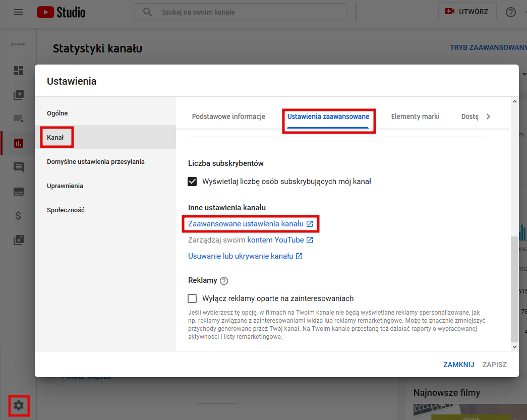
Task: Click the UTWÓRZ create button
Action: [x=467, y=12]
